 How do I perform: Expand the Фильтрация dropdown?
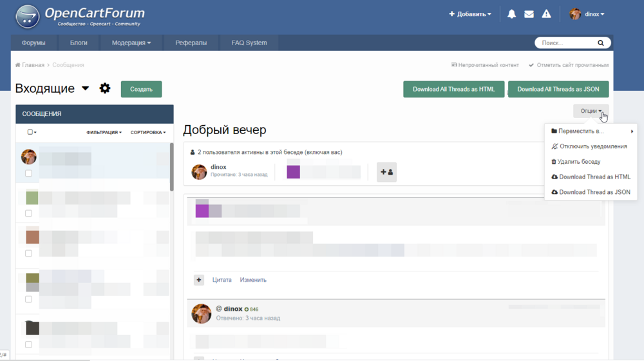pyautogui.click(x=104, y=132)
